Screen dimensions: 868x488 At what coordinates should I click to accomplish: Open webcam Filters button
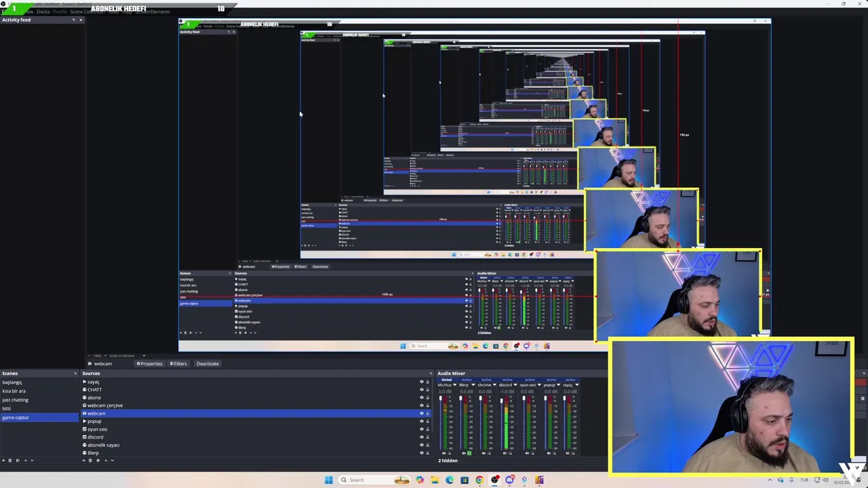(x=178, y=364)
